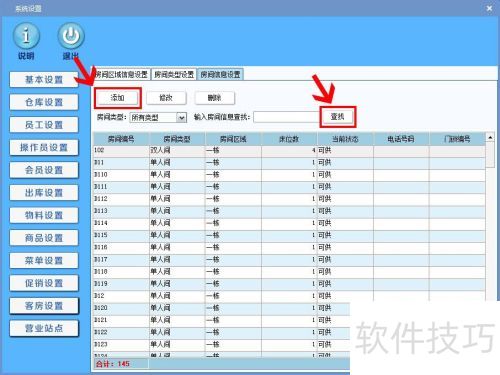This screenshot has width=500, height=375.
Task: Open the 营业站点 section
Action: pyautogui.click(x=44, y=329)
